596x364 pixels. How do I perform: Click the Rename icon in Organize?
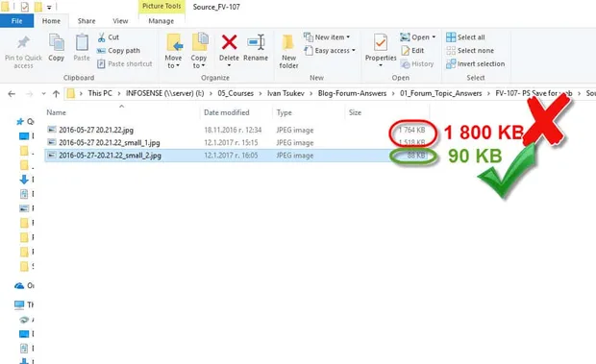coord(256,42)
